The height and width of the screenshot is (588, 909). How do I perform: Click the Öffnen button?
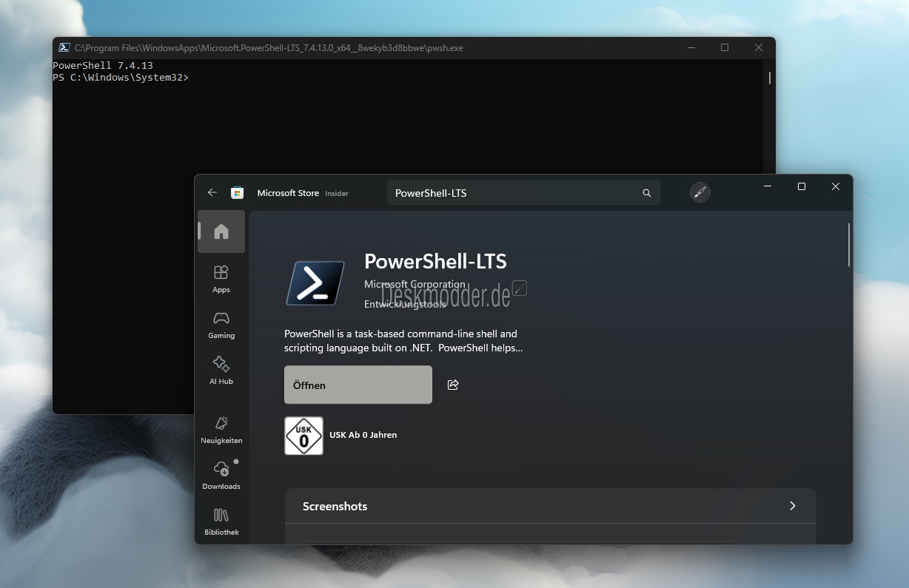coord(358,385)
